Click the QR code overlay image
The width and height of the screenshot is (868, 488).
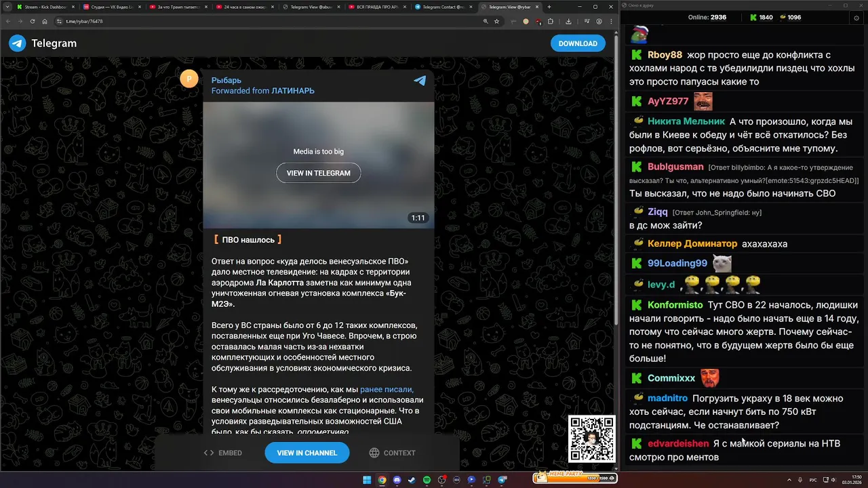click(x=592, y=439)
